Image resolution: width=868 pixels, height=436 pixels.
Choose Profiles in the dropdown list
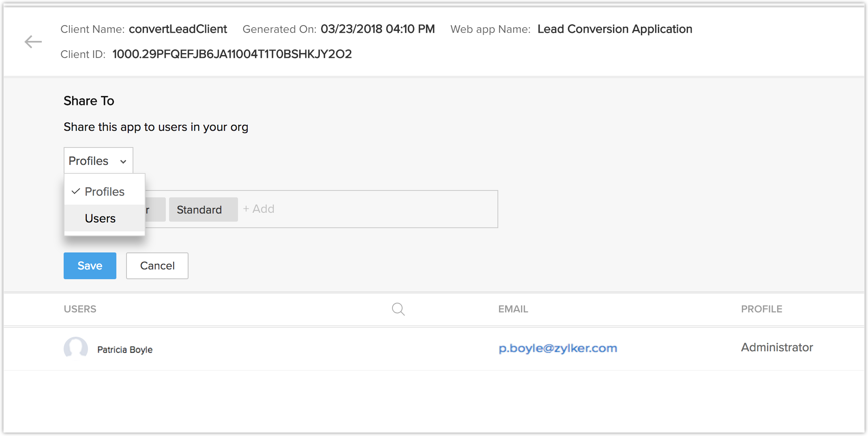tap(105, 192)
